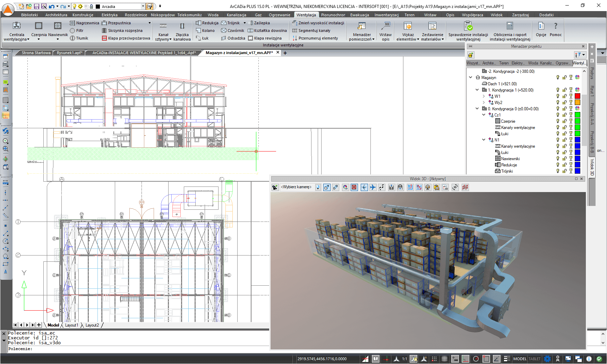Viewport: 607px width, 364px height.
Task: Collapse 0. Kondygnacja 0 node
Action: (477, 109)
